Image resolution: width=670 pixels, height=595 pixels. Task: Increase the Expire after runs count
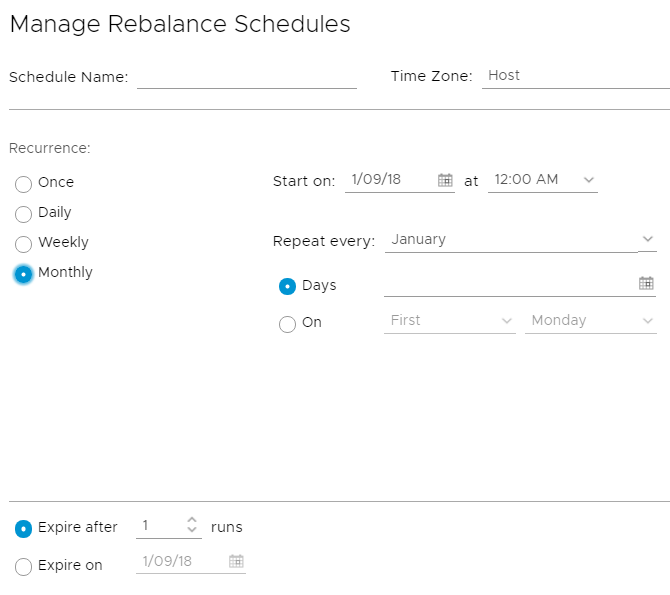click(x=192, y=520)
